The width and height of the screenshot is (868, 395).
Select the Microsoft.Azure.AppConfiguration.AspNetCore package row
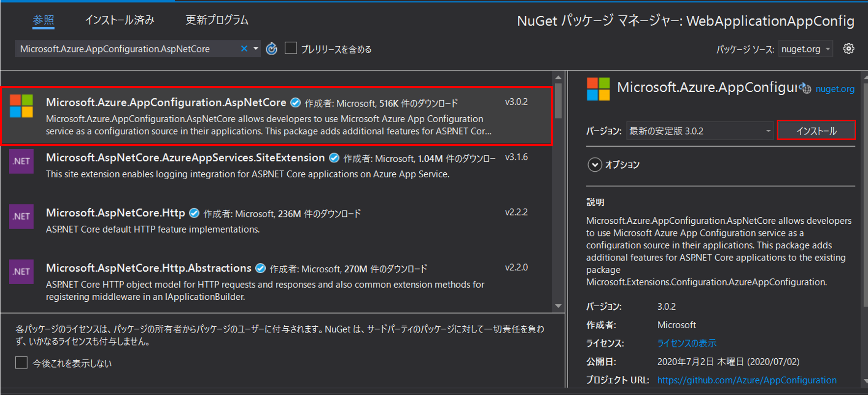tap(276, 116)
